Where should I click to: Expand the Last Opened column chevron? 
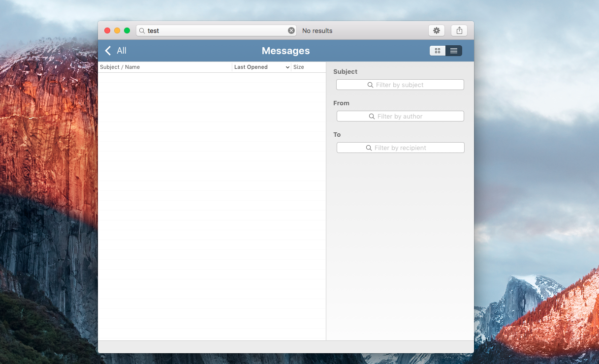click(x=287, y=67)
